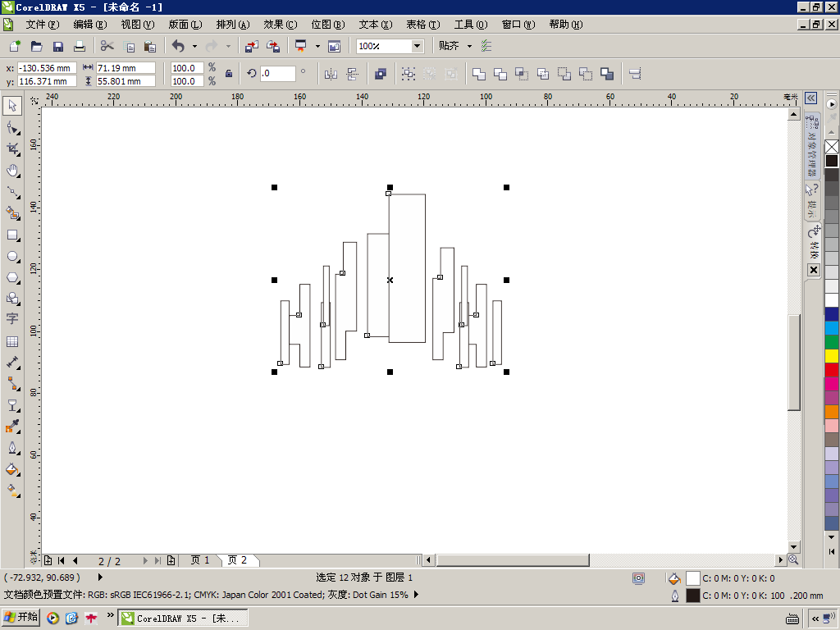840x630 pixels.
Task: Expand application launcher dropdown arrow
Action: [x=317, y=47]
